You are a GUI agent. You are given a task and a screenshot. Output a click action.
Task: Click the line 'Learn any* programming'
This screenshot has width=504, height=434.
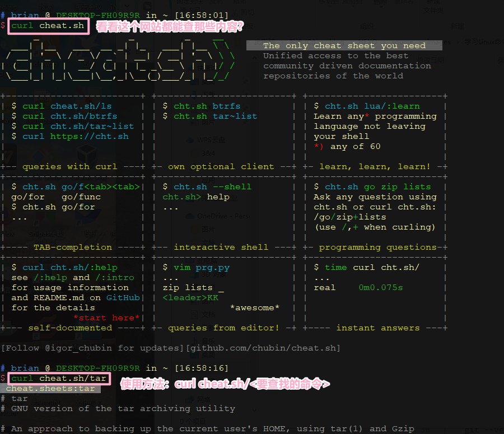[x=375, y=116]
